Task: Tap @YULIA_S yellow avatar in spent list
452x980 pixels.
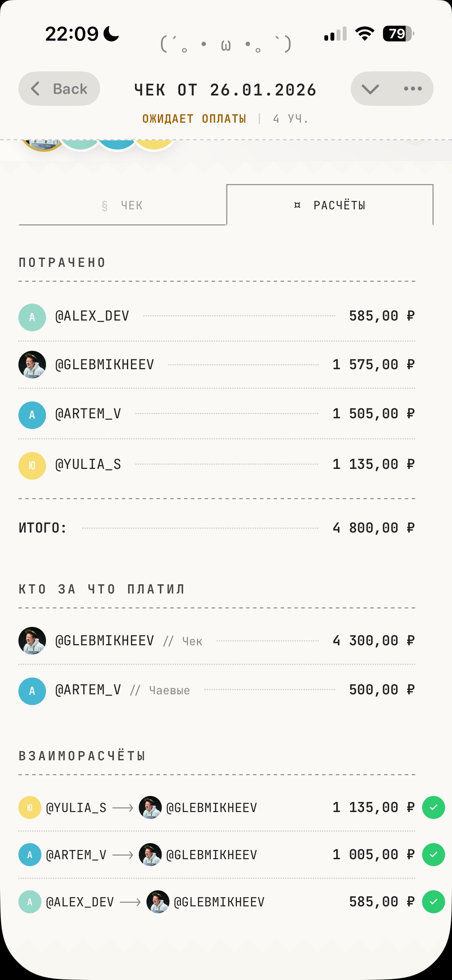Action: 32,465
